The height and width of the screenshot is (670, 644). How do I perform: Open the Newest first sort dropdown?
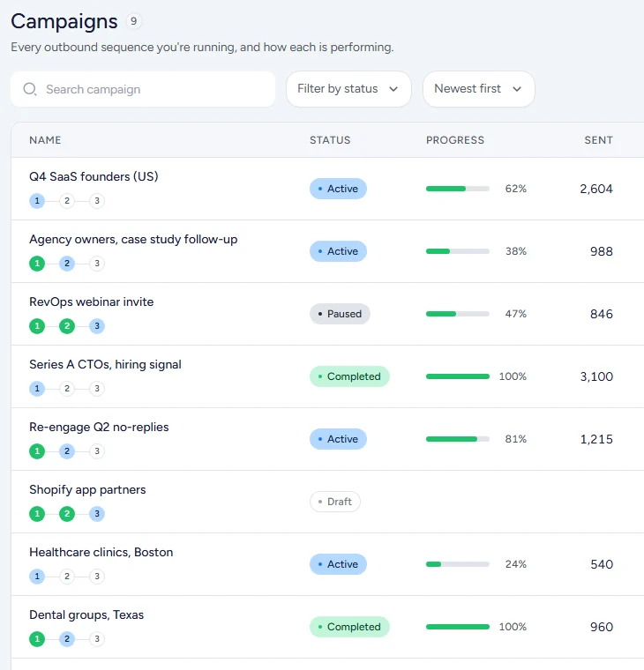(x=478, y=89)
